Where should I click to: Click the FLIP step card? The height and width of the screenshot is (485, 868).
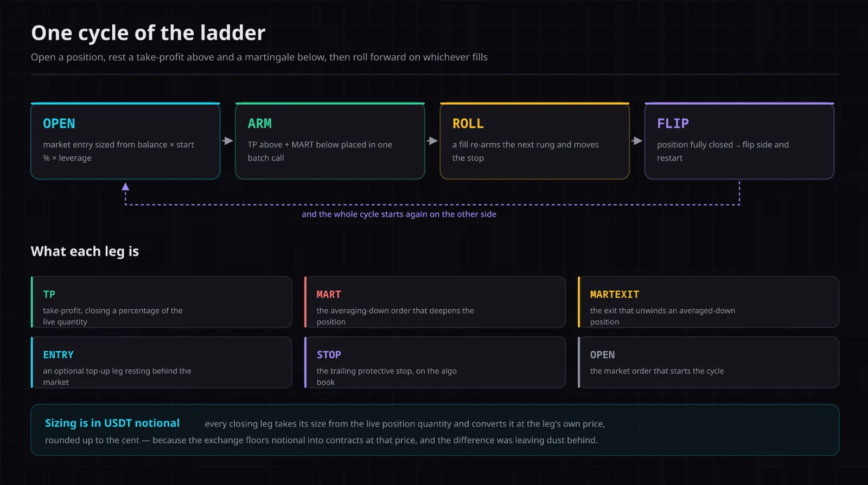click(739, 141)
